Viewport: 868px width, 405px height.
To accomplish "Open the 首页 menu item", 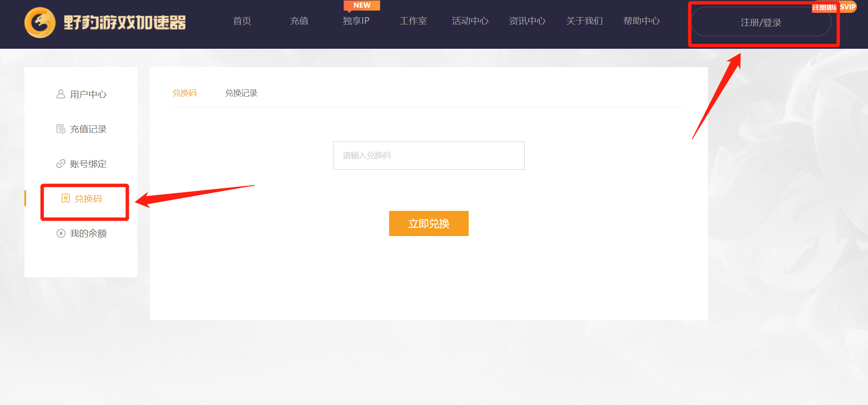I will pyautogui.click(x=241, y=21).
